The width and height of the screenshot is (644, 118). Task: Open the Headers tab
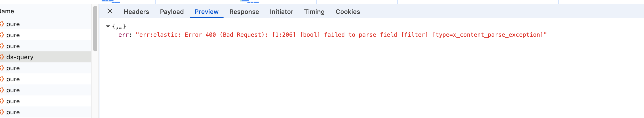[x=136, y=12]
